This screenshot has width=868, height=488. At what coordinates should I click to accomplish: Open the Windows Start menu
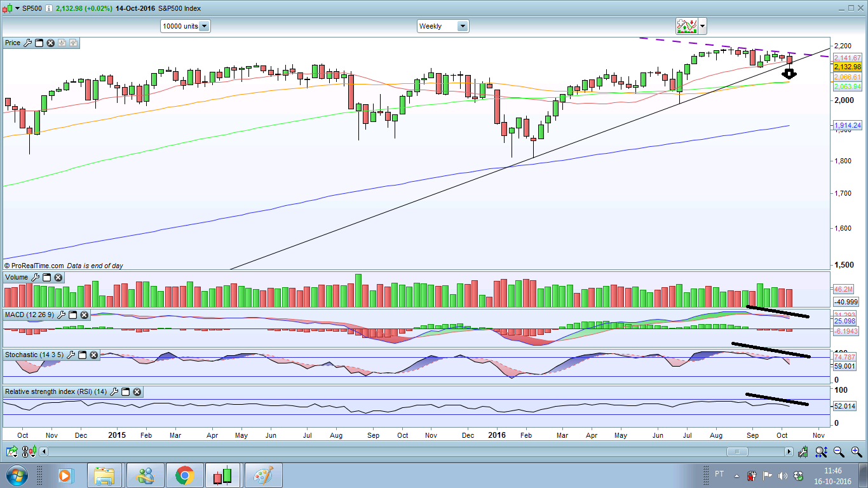pos(16,476)
